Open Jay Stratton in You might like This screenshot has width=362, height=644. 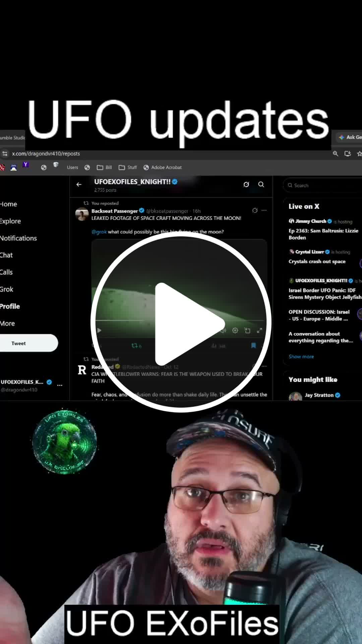[x=319, y=395]
